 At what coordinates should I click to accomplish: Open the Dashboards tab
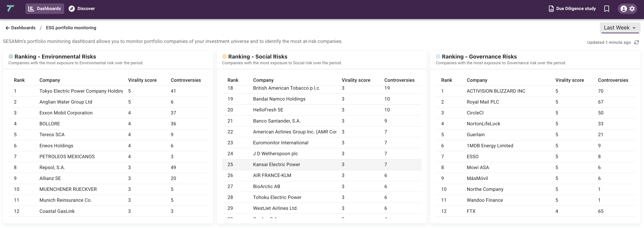tap(45, 9)
